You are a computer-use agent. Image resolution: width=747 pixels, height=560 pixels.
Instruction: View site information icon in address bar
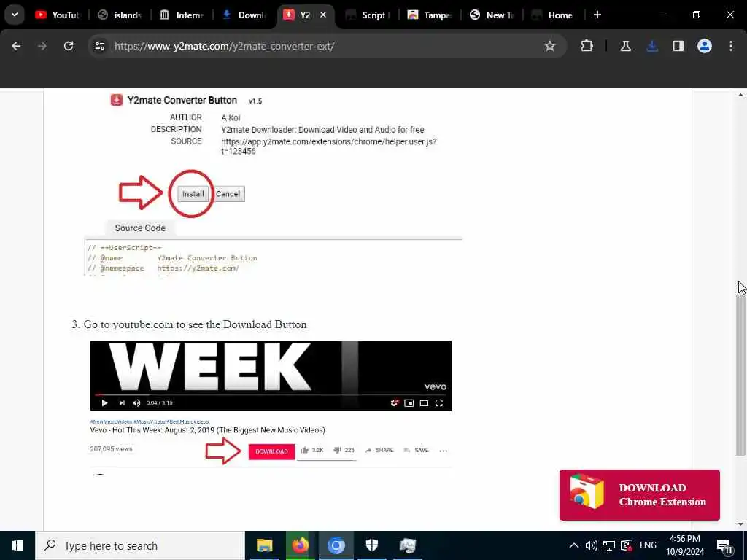[100, 46]
